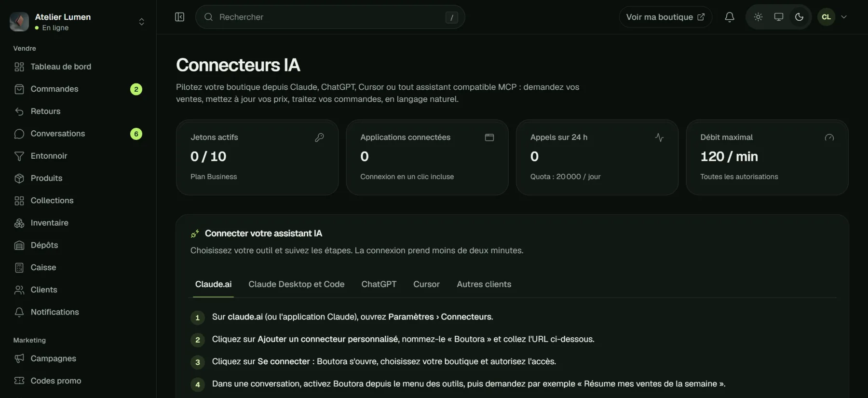This screenshot has height=398, width=868.
Task: Click the Inventaire icon
Action: tap(19, 223)
